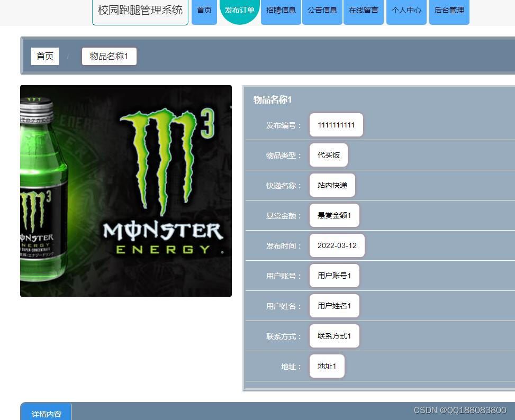
Task: Click the Monster Energy product image
Action: coord(126,191)
